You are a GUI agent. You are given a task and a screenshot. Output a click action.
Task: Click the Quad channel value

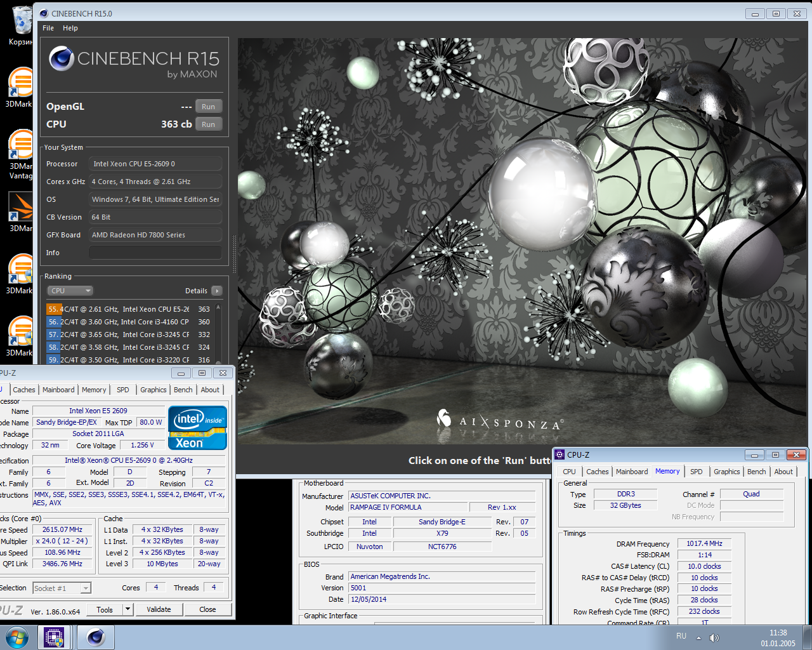(752, 494)
